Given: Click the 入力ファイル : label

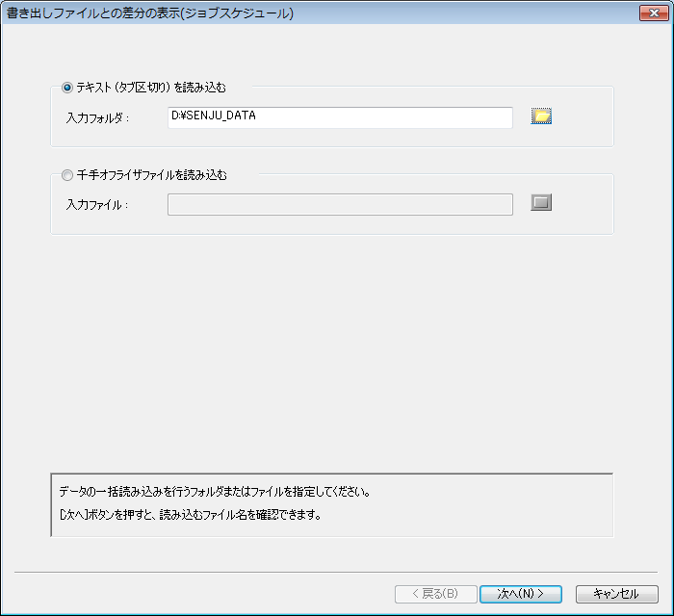Looking at the screenshot, I should pyautogui.click(x=97, y=205).
